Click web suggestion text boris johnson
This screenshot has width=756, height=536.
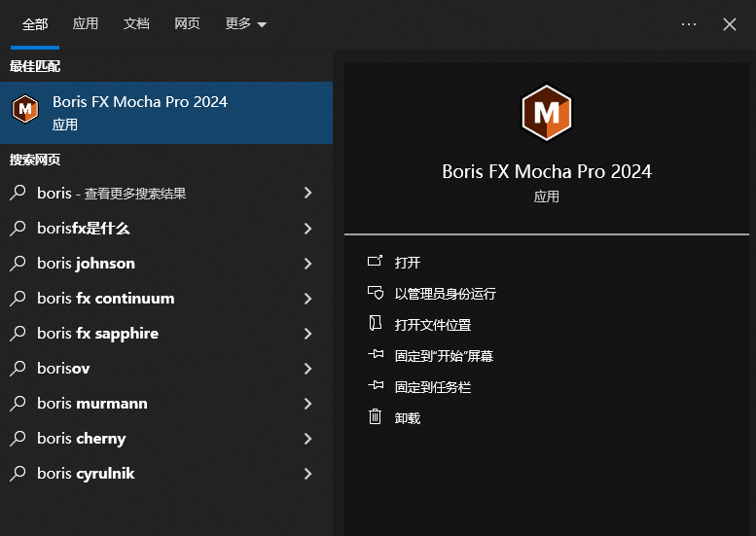point(86,264)
